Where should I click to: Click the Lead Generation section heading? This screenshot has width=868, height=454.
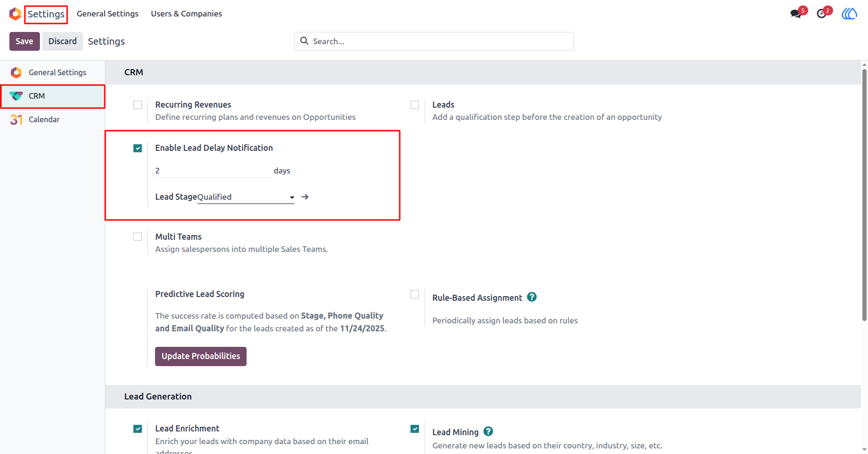[158, 397]
